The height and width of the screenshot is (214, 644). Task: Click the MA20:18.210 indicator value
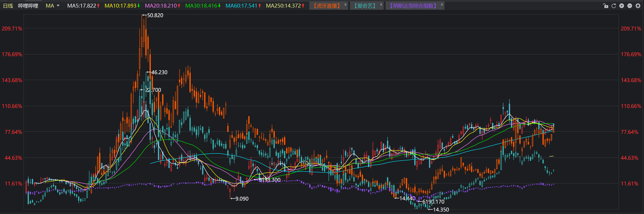[x=163, y=6]
